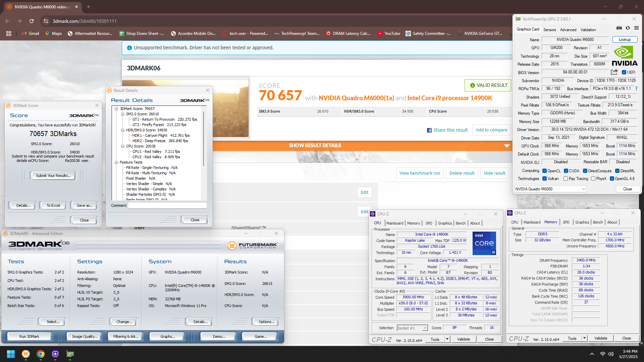Open the CPU-Z taskbar icon
The width and height of the screenshot is (644, 362).
55,354
